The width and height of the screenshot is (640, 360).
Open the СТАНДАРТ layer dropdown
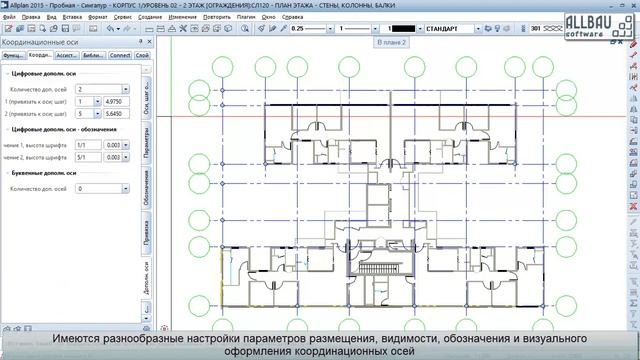pos(478,29)
